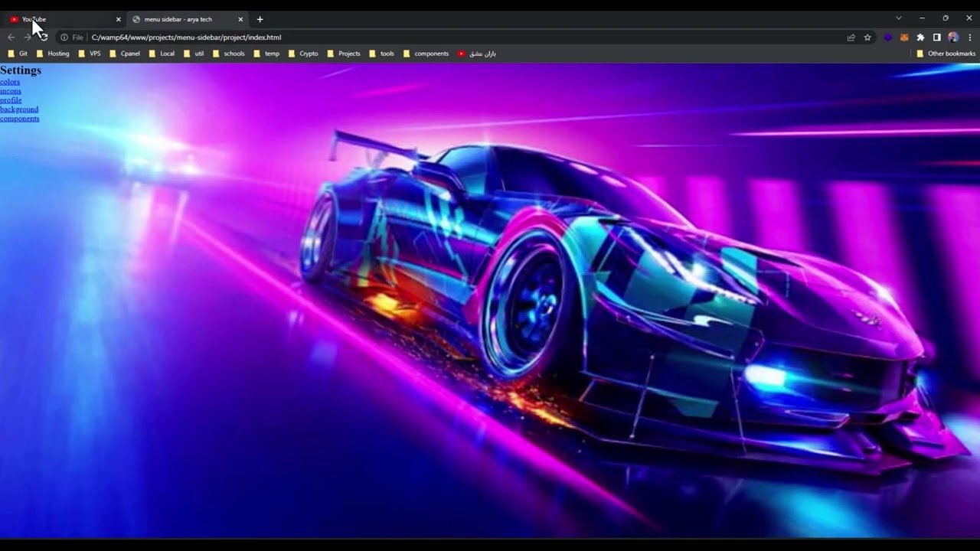Reload the current page
Viewport: 980px width, 551px height.
click(44, 37)
